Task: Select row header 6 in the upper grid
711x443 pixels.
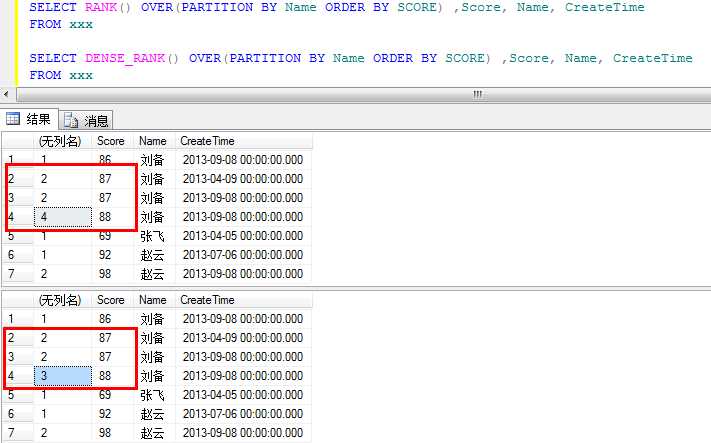Action: [18, 255]
